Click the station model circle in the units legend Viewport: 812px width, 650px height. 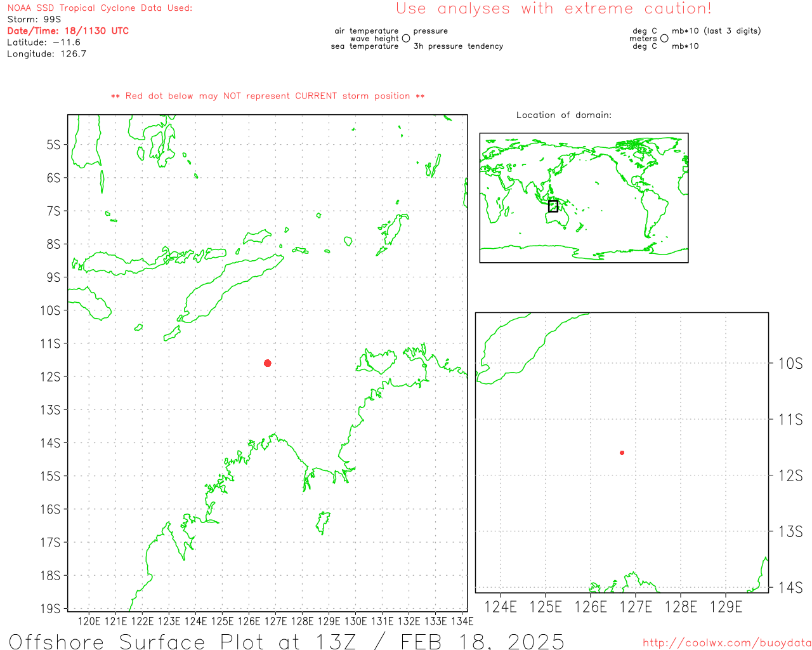pos(664,38)
